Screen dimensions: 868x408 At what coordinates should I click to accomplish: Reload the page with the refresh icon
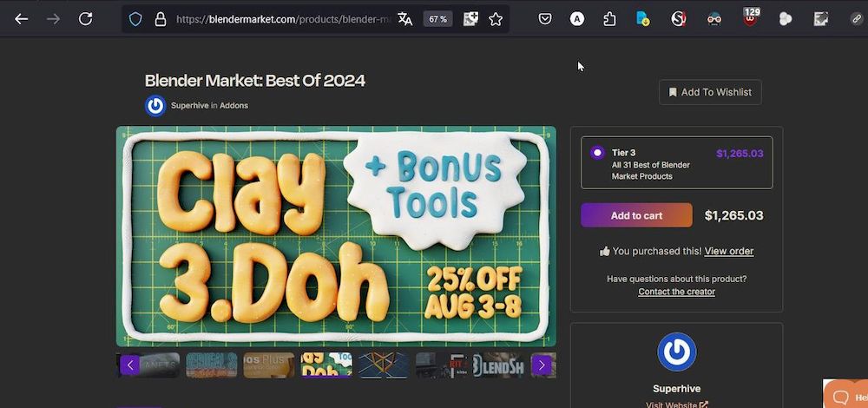85,19
